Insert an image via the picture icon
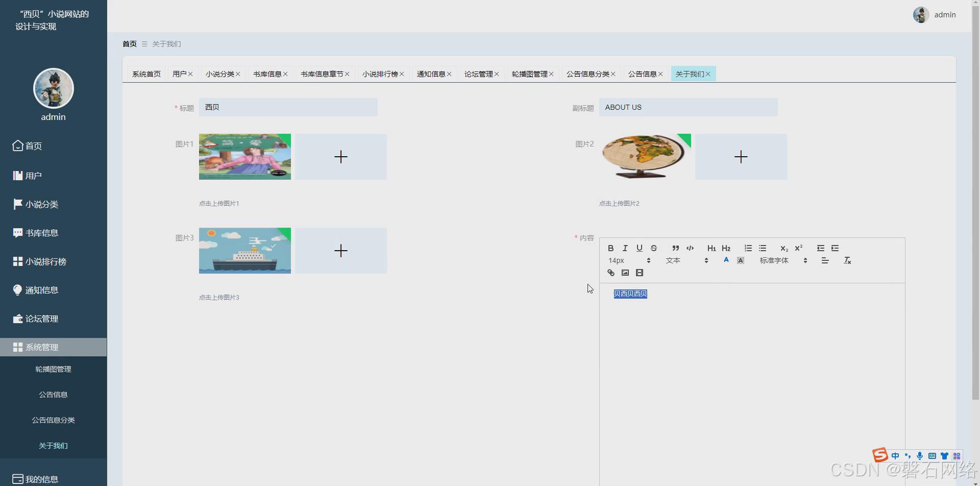Viewport: 980px width, 486px height. coord(625,273)
